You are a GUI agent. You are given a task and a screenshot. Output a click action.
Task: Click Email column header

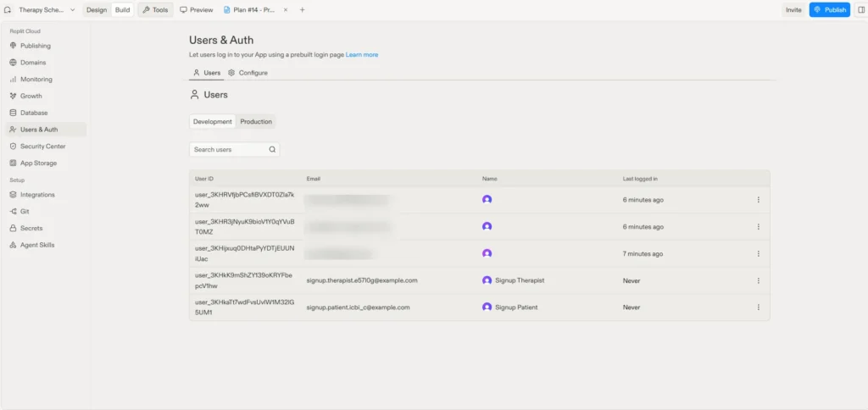pos(314,179)
